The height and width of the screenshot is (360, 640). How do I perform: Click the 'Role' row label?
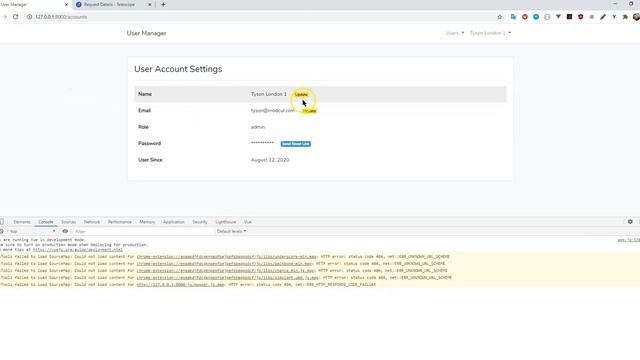pos(143,127)
